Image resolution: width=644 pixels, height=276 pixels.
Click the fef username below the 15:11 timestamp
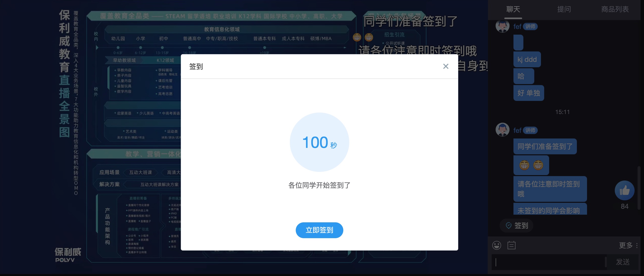pos(517,130)
